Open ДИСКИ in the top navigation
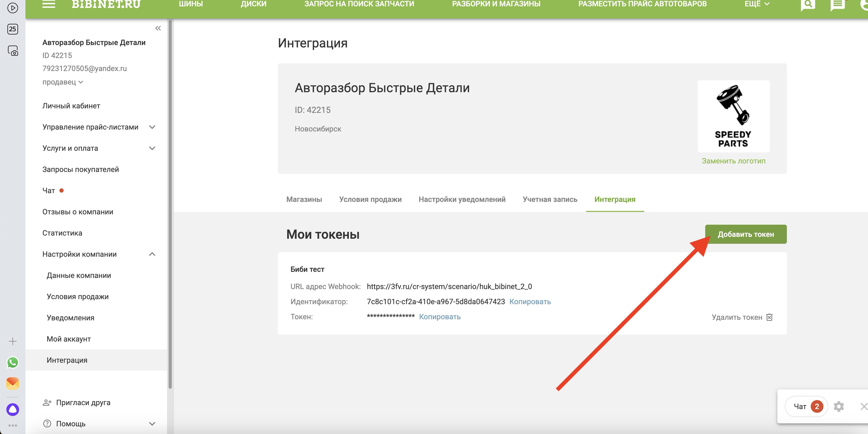This screenshot has height=434, width=868. [253, 4]
